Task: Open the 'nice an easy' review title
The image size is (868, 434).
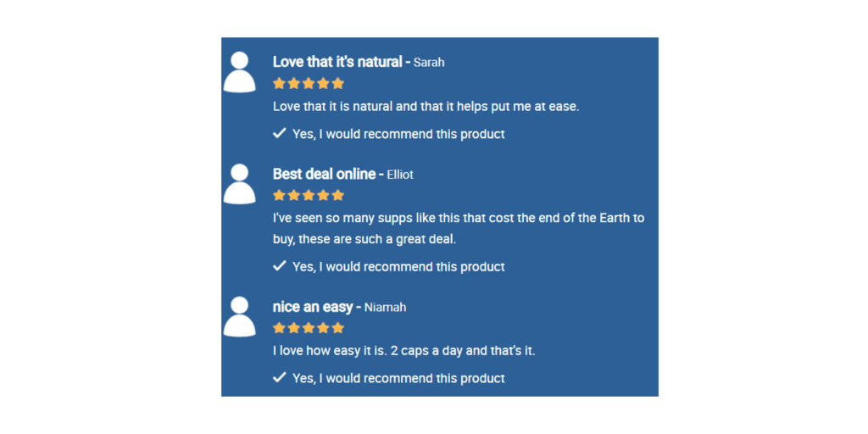Action: point(313,307)
